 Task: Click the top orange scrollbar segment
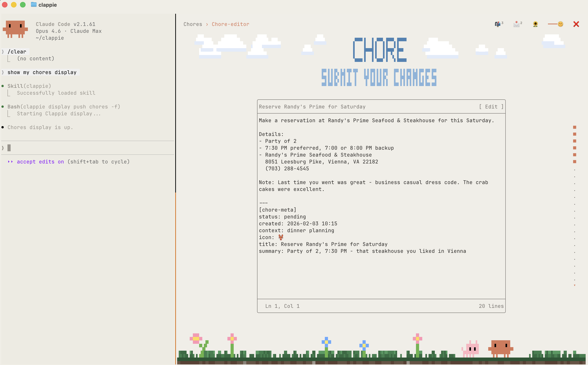click(574, 127)
